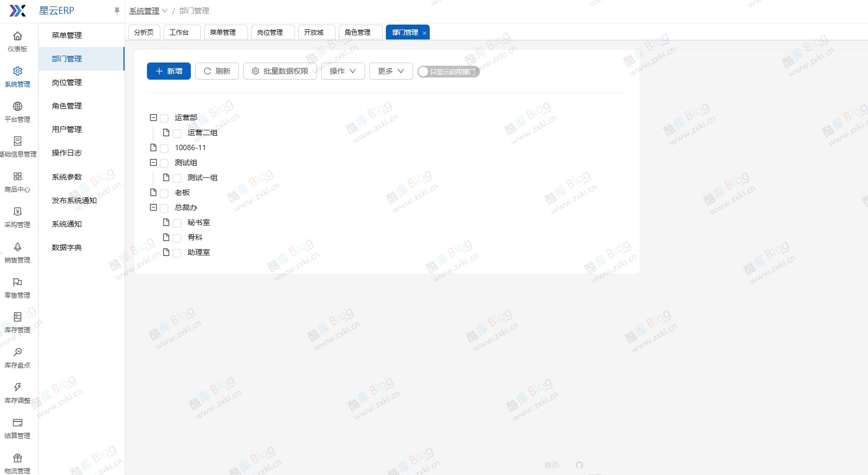Open 系统参数 in the submenu
This screenshot has height=475, width=868.
81,177
